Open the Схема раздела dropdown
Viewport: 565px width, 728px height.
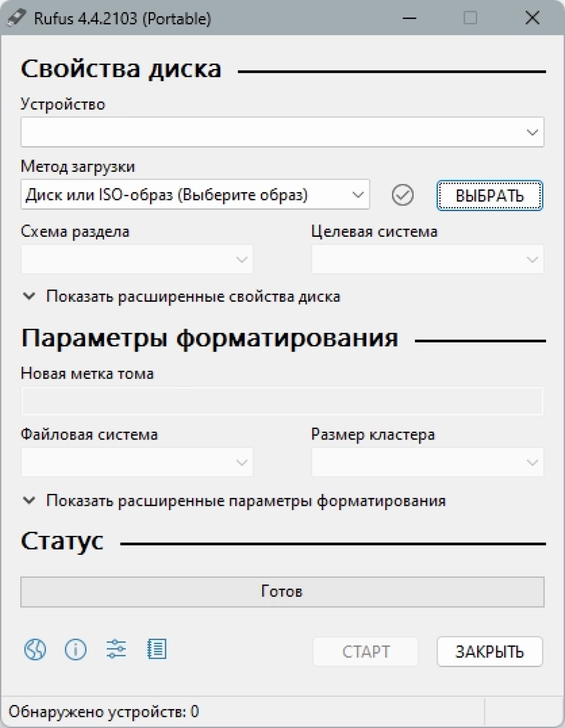coord(137,259)
